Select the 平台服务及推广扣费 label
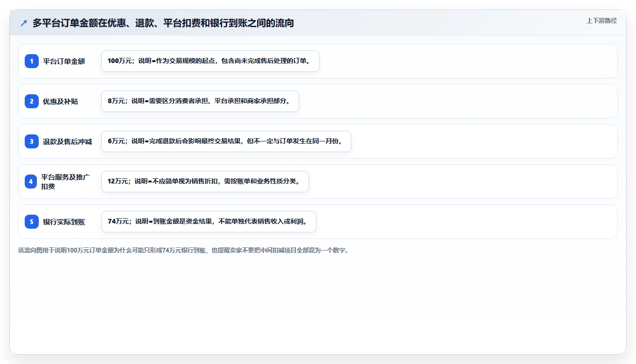This screenshot has width=636, height=364. [66, 182]
